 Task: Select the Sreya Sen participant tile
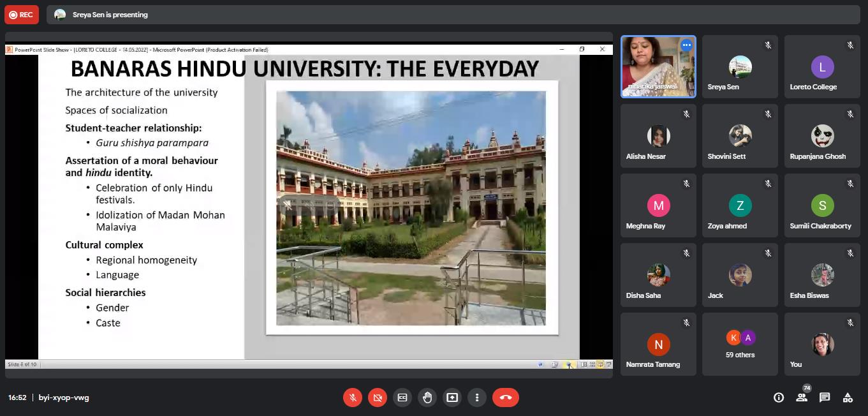tap(740, 67)
